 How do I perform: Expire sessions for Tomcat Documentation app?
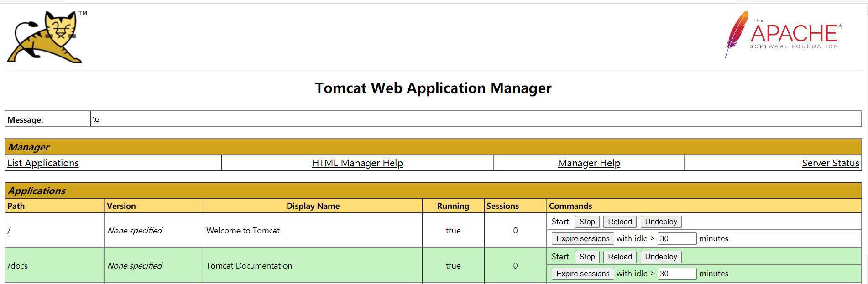click(583, 274)
